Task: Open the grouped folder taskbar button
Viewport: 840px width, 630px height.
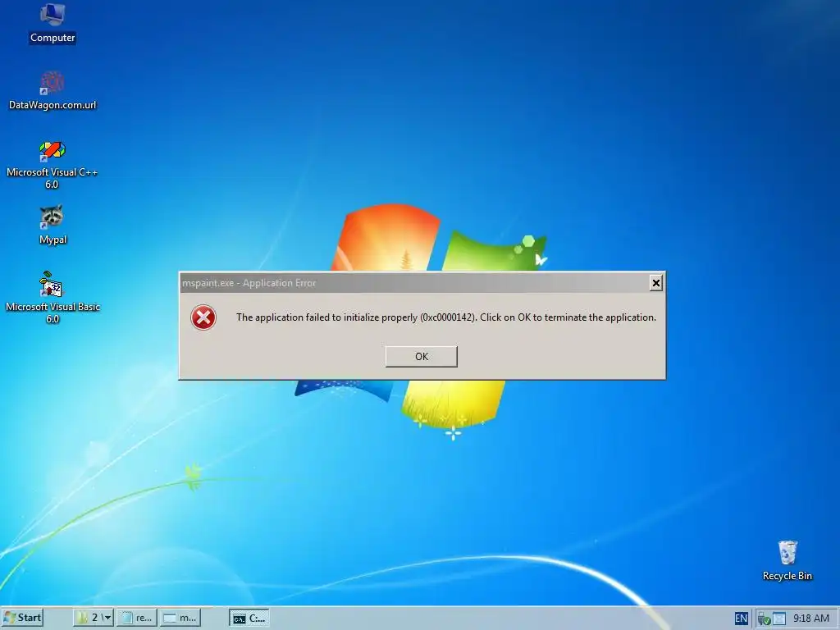Action: click(x=94, y=618)
